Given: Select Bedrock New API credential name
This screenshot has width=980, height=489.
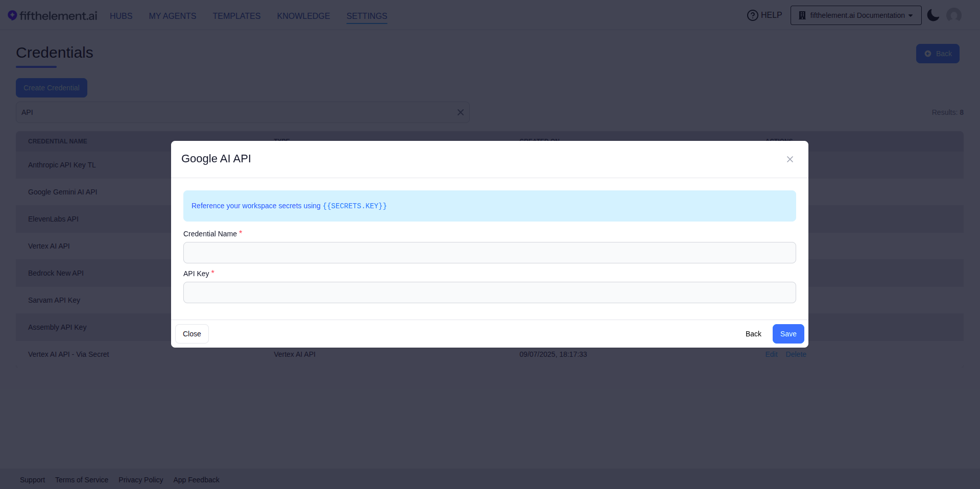Looking at the screenshot, I should click(56, 273).
